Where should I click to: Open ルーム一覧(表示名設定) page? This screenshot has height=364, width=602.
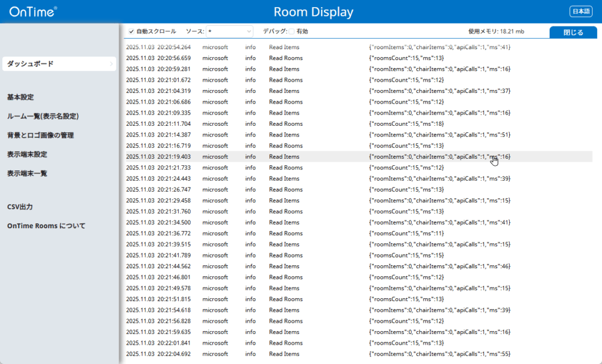(43, 116)
